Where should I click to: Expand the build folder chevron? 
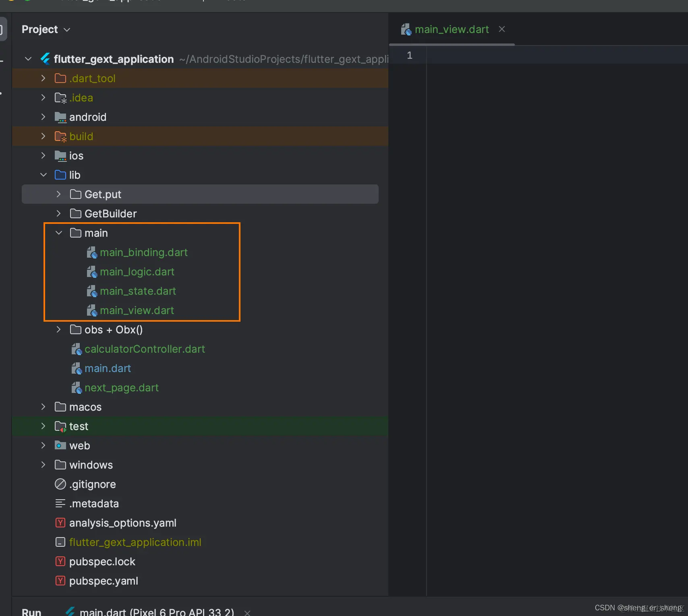[x=43, y=136]
